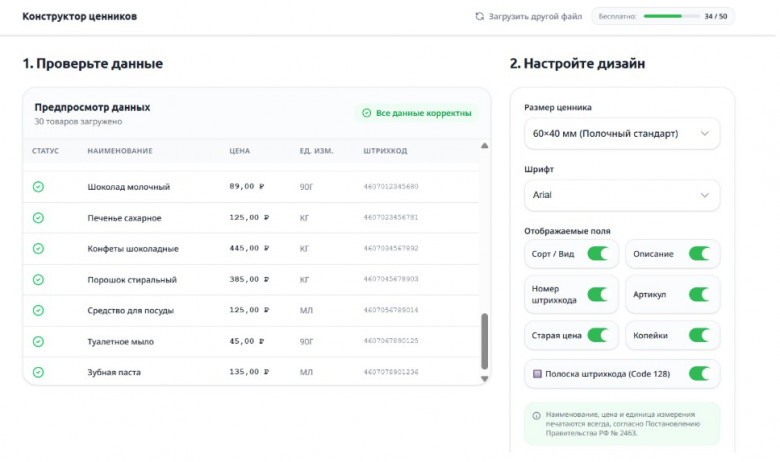The width and height of the screenshot is (780, 462).
Task: Expand the Шрифт Arial dropdown
Action: coord(622,195)
